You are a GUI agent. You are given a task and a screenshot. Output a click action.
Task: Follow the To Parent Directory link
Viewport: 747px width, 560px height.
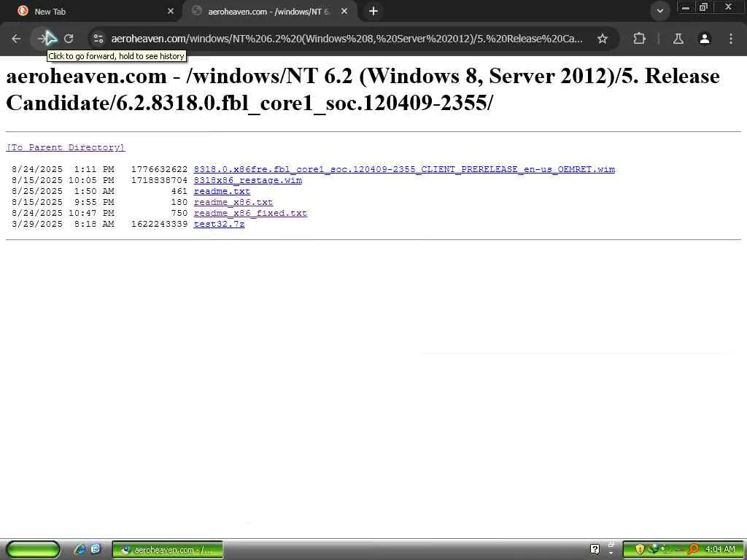pos(65,147)
